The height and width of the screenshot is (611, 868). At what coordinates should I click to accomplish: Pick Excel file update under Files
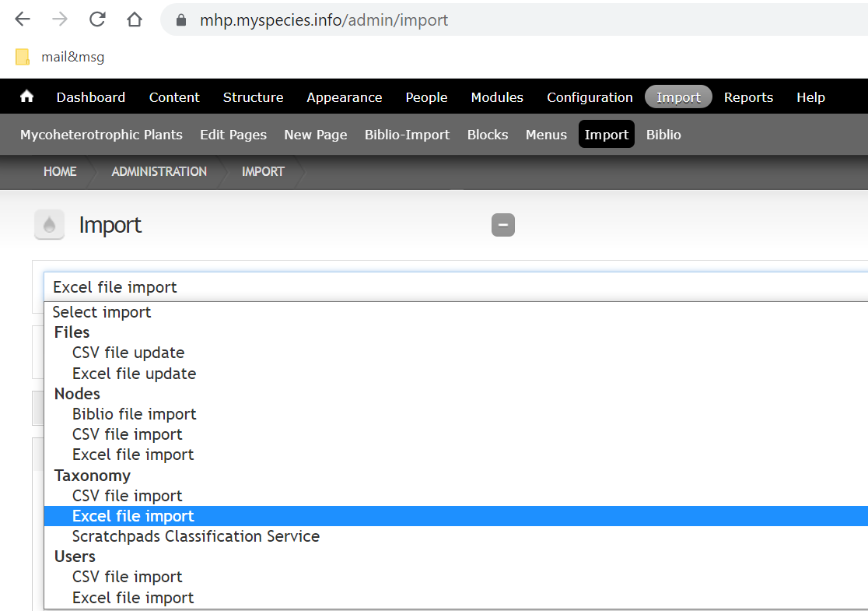134,373
